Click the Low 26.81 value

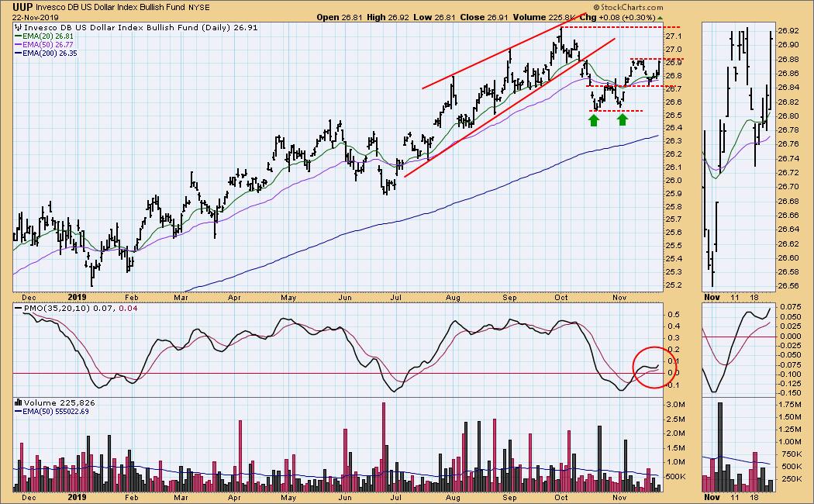[x=434, y=17]
